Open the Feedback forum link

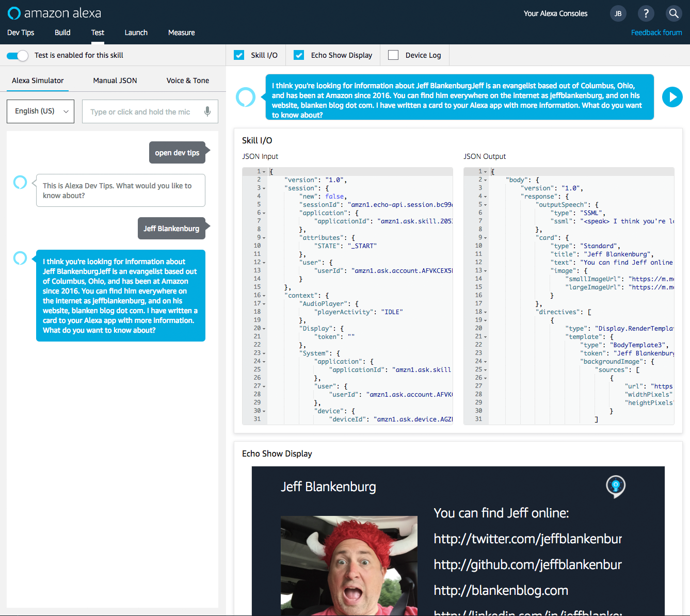pos(656,33)
